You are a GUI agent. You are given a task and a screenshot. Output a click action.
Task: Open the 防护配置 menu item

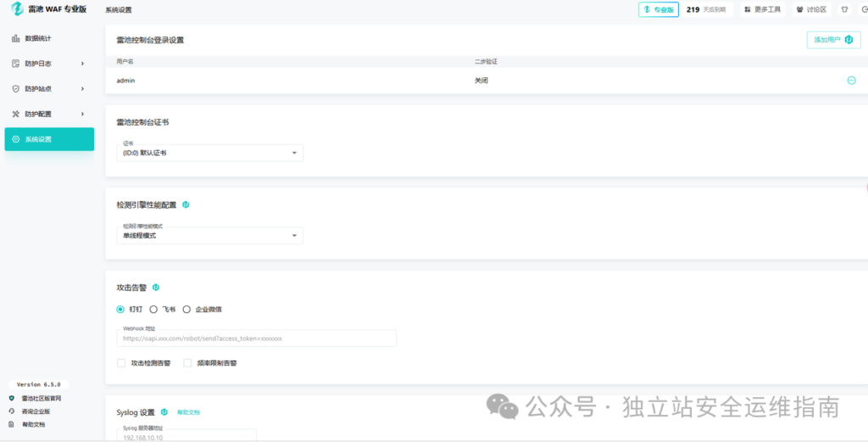pos(49,114)
